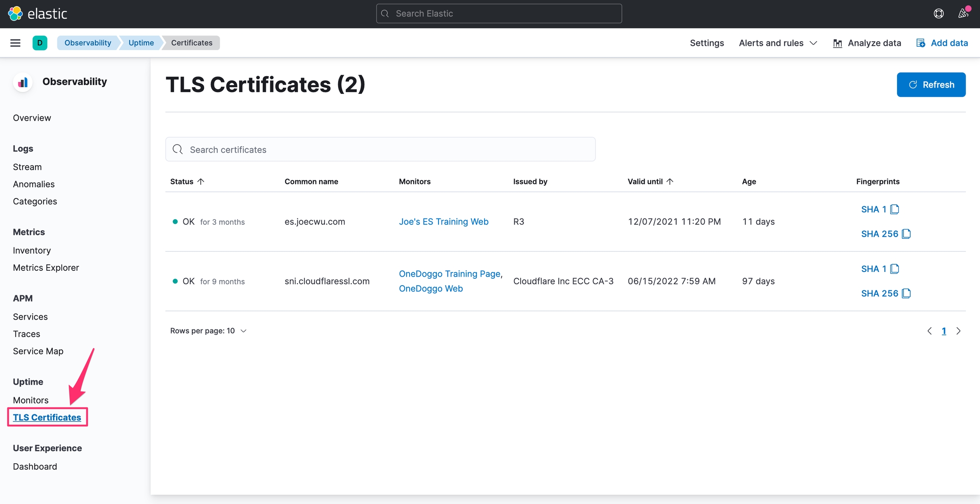Focus the Search Elastic field
The width and height of the screenshot is (980, 504).
499,14
